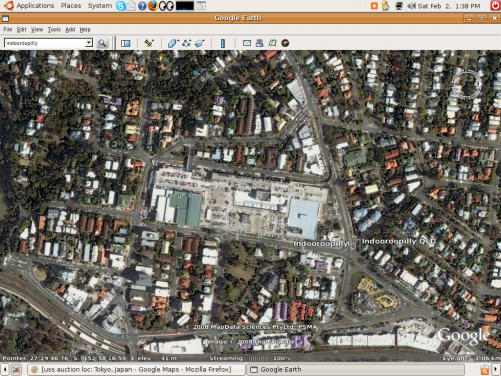Click the Indooroopilly placemark marker on map
The image size is (501, 376).
(353, 246)
